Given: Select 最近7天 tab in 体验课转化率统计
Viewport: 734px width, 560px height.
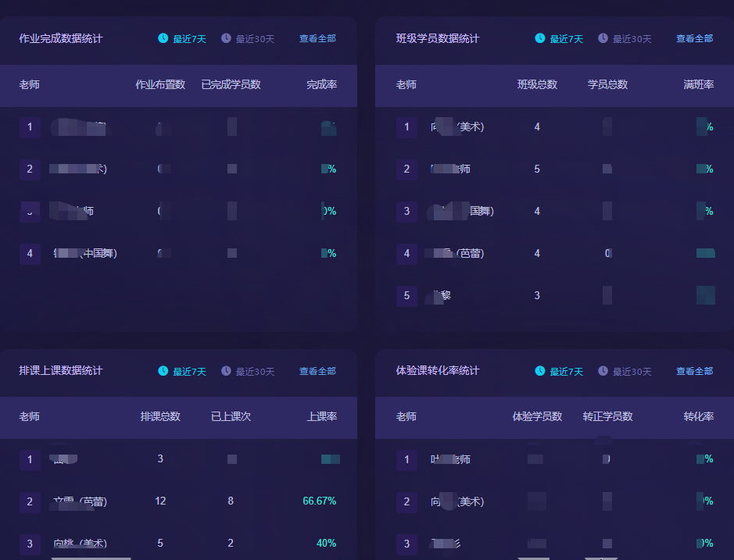Looking at the screenshot, I should 567,372.
